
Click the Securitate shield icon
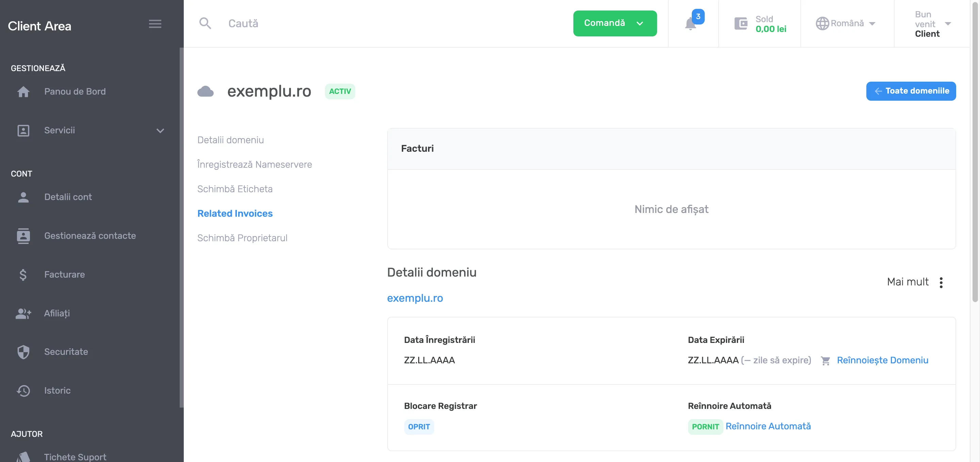click(23, 352)
